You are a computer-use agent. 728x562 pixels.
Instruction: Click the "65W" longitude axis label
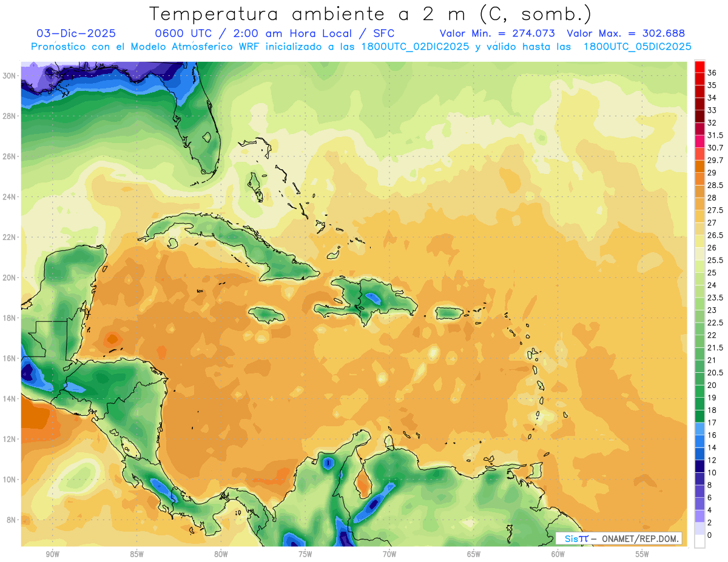[474, 554]
